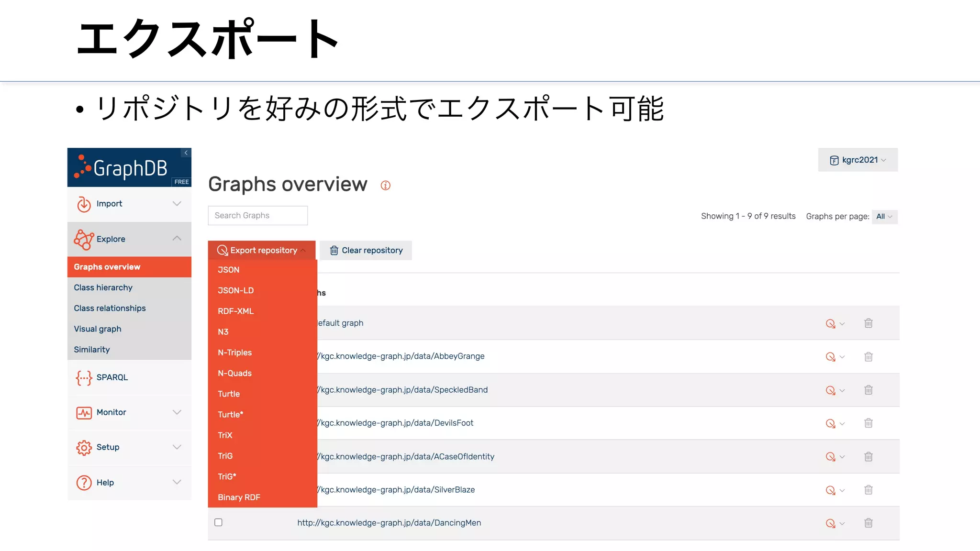Image resolution: width=980 pixels, height=551 pixels.
Task: Delete SpeckledBand graph via trash icon
Action: pos(869,390)
